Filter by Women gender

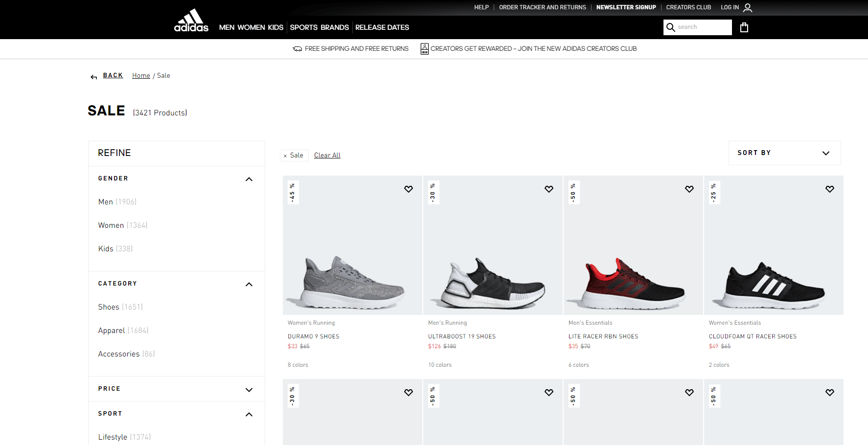[x=123, y=225]
